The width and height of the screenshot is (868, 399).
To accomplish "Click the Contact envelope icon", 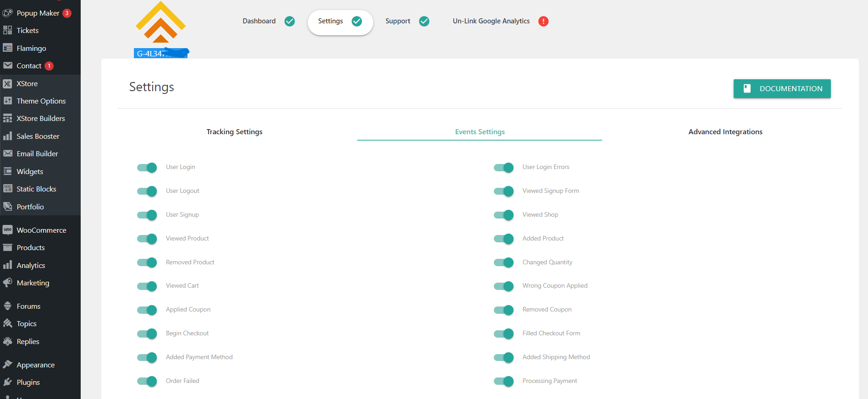I will [x=8, y=66].
